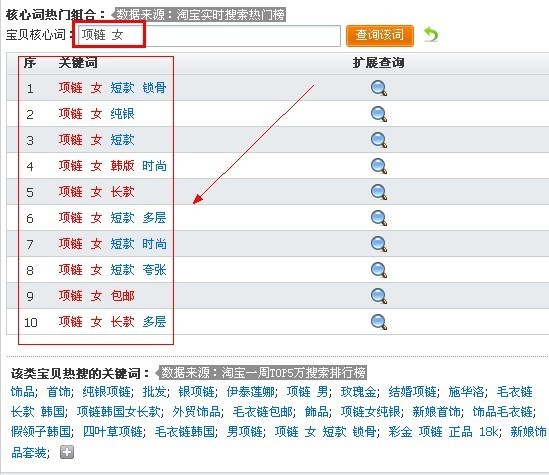Select the 玫瑰金 keyword link
Image resolution: width=549 pixels, height=475 pixels.
click(x=359, y=392)
